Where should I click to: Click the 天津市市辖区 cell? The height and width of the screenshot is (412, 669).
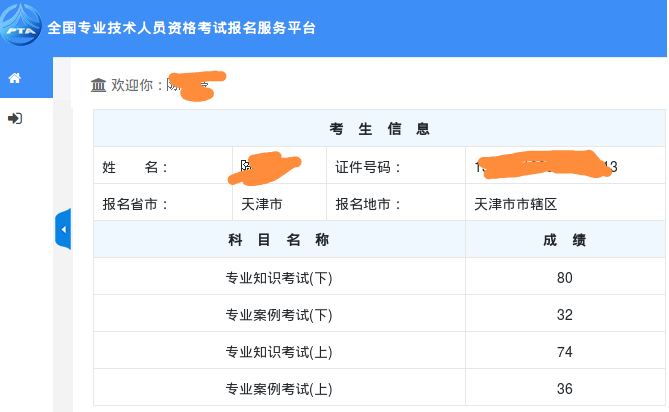click(x=565, y=203)
